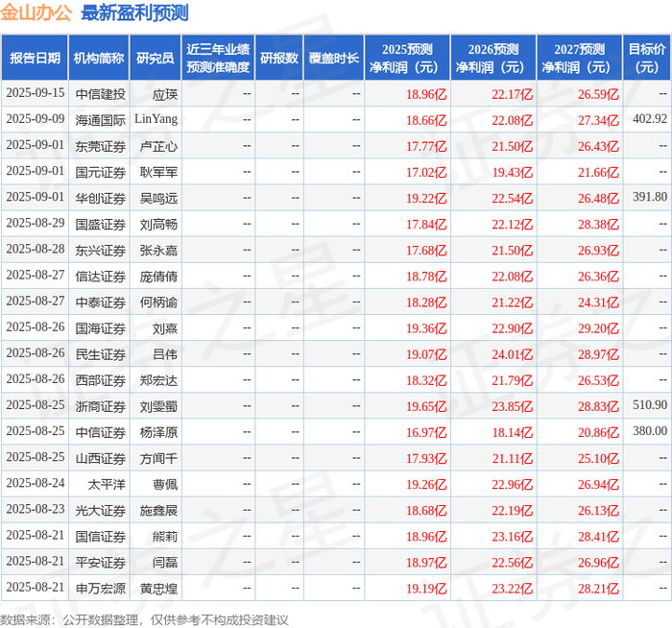The image size is (672, 628).
Task: Click the 研究员 column header
Action: [x=156, y=58]
